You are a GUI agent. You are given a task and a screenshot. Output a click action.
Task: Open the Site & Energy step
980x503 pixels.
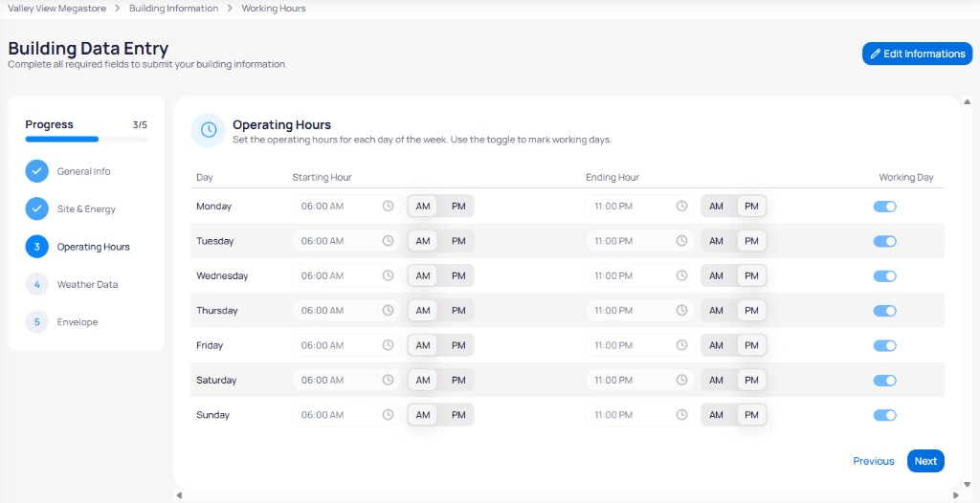click(x=86, y=208)
